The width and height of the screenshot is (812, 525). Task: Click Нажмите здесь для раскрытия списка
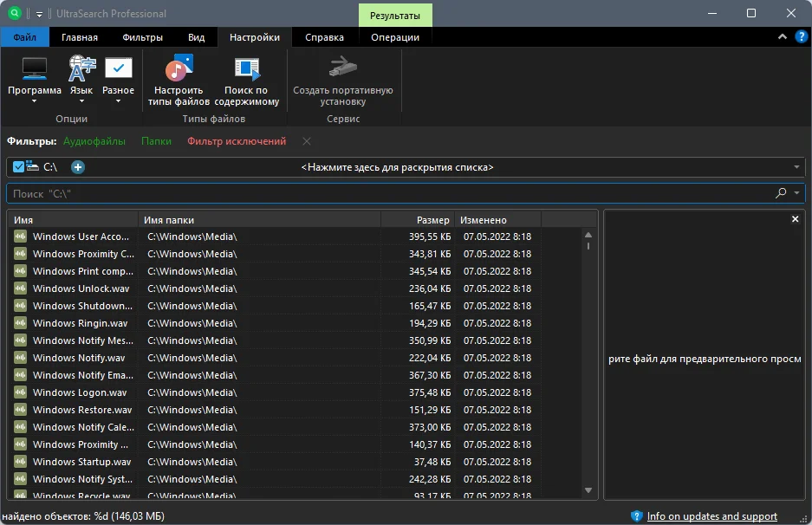pos(397,167)
